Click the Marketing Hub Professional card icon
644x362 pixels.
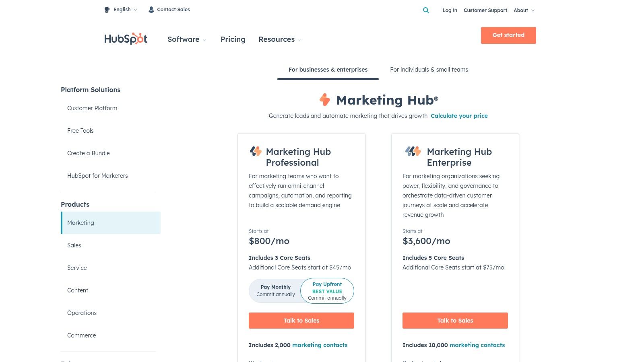[x=256, y=151]
